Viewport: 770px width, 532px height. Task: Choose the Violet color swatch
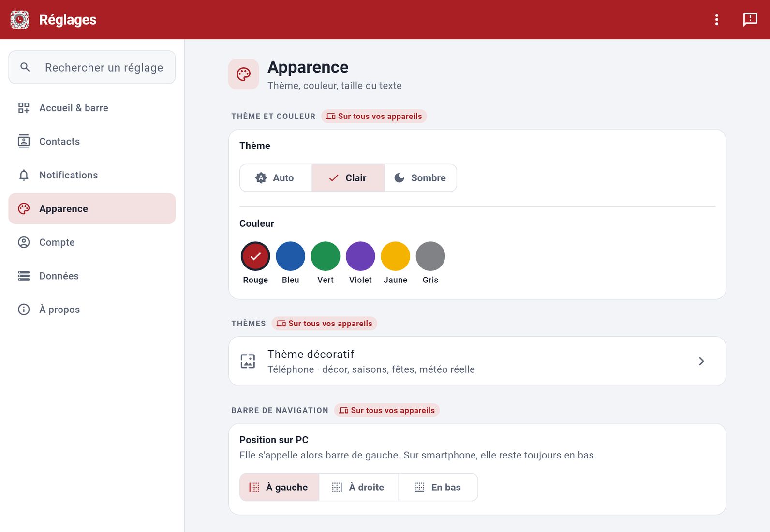360,256
